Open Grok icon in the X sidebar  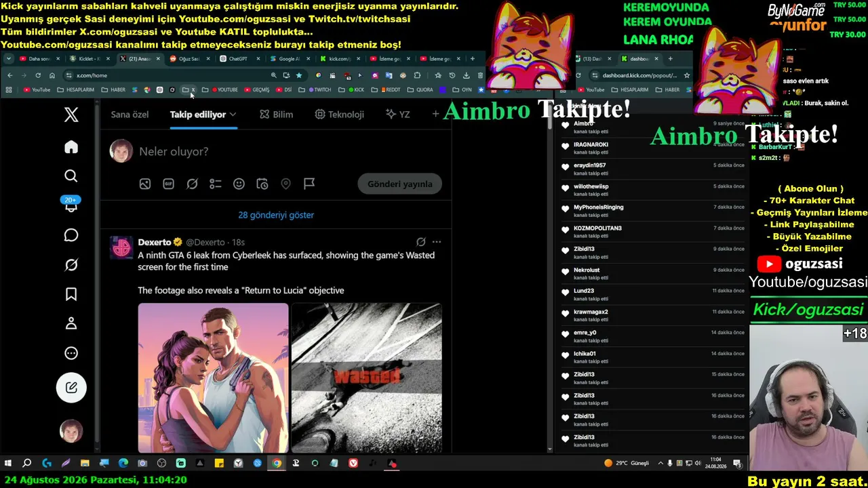tap(71, 264)
